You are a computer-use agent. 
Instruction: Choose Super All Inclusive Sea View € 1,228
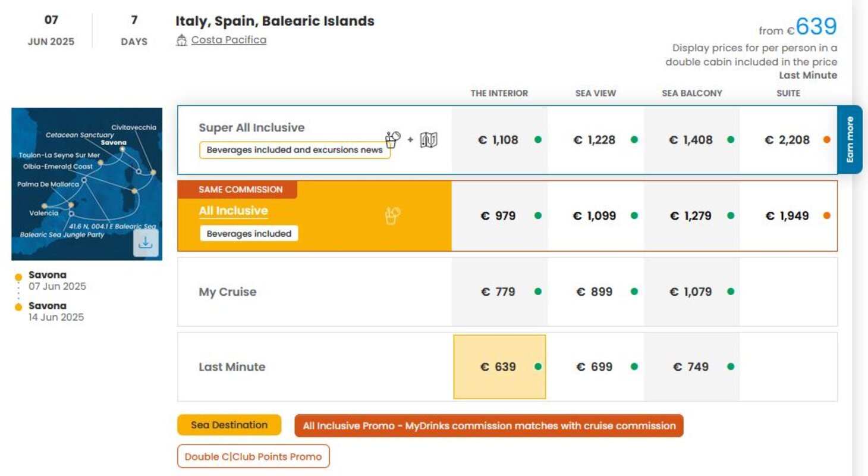[x=595, y=140]
